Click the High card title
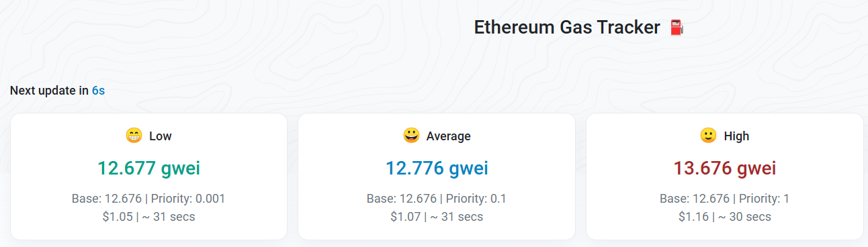This screenshot has height=247, width=868. (736, 136)
